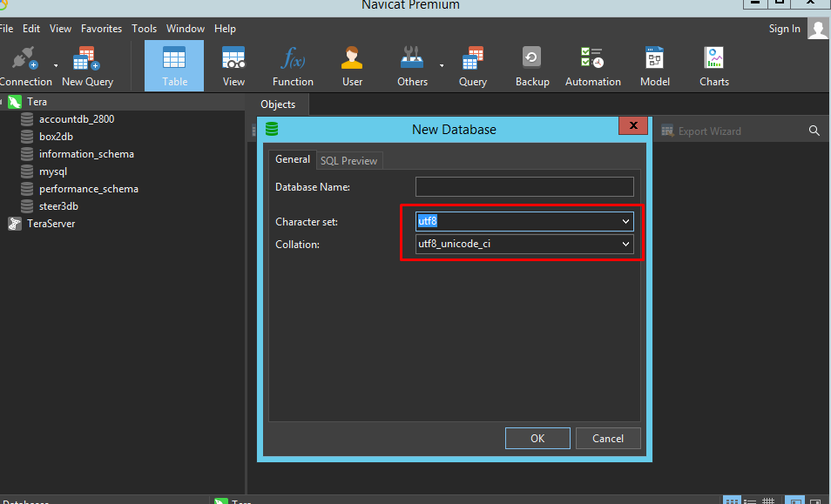Switch to the Objects tab
Viewport: 831px width, 504px height.
coord(278,104)
